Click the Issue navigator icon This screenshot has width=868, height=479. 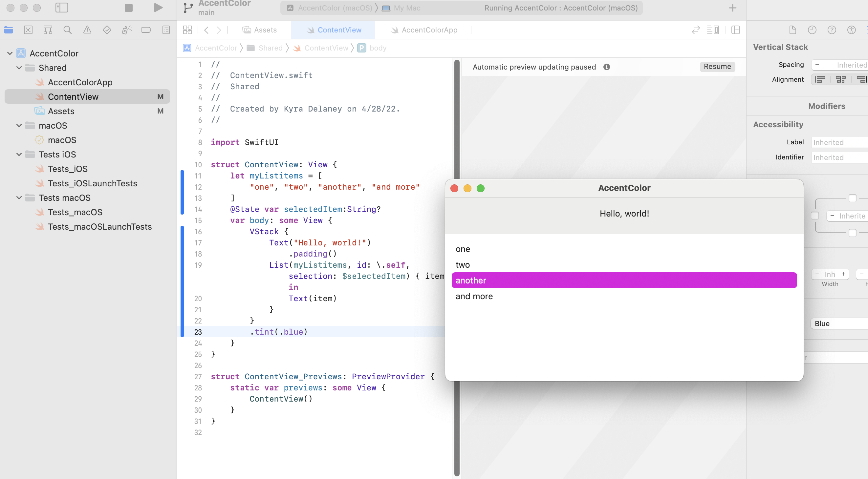(x=87, y=30)
